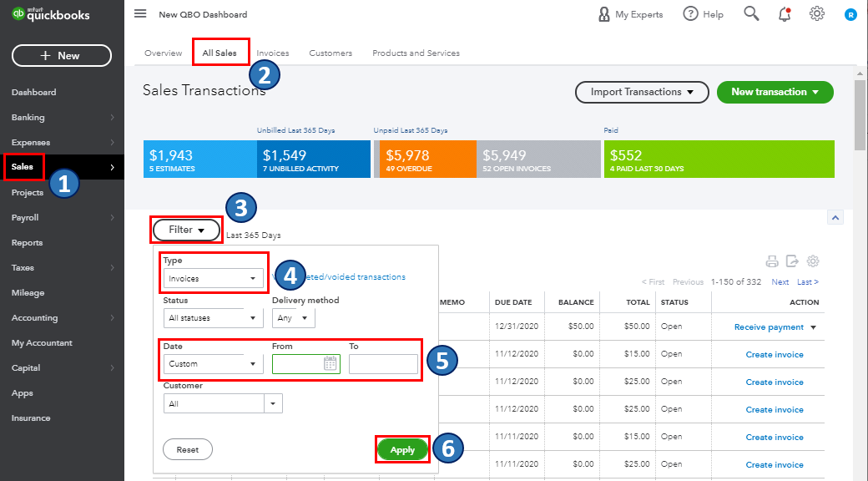Click the hamburger menu icon
Screen dimensions: 868x481
[140, 14]
